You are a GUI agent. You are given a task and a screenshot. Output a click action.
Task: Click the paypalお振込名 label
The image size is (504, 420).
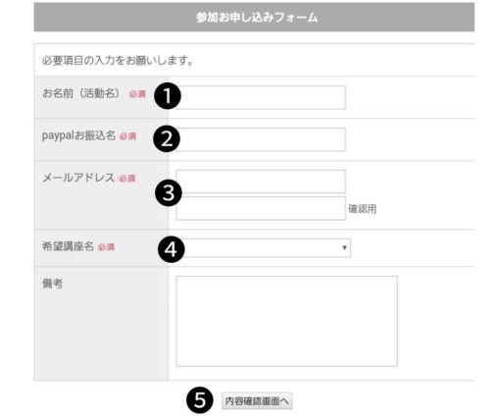78,135
